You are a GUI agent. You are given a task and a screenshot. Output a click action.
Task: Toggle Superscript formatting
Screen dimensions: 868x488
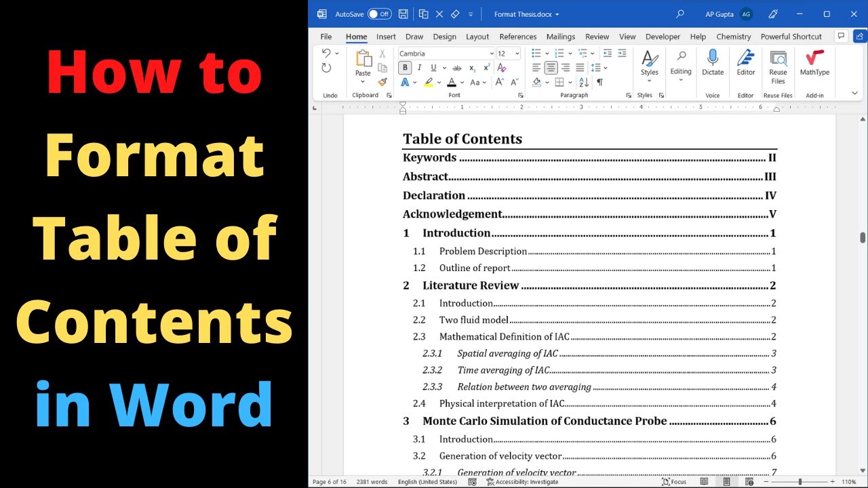coord(486,68)
